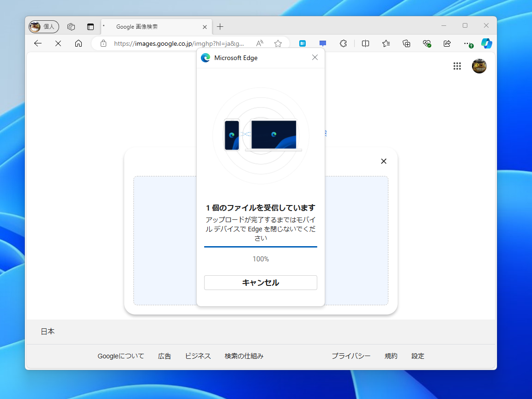Go to the browser home page
The width and height of the screenshot is (532, 399).
78,43
